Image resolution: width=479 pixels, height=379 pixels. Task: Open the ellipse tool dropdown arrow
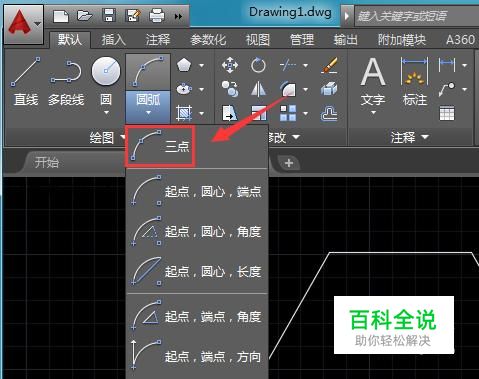pos(201,89)
